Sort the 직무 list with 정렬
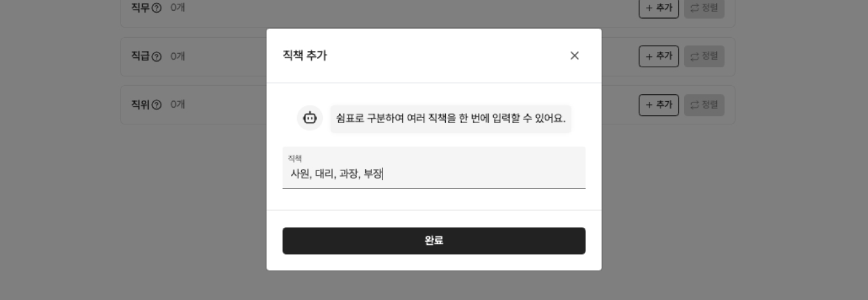 [704, 8]
